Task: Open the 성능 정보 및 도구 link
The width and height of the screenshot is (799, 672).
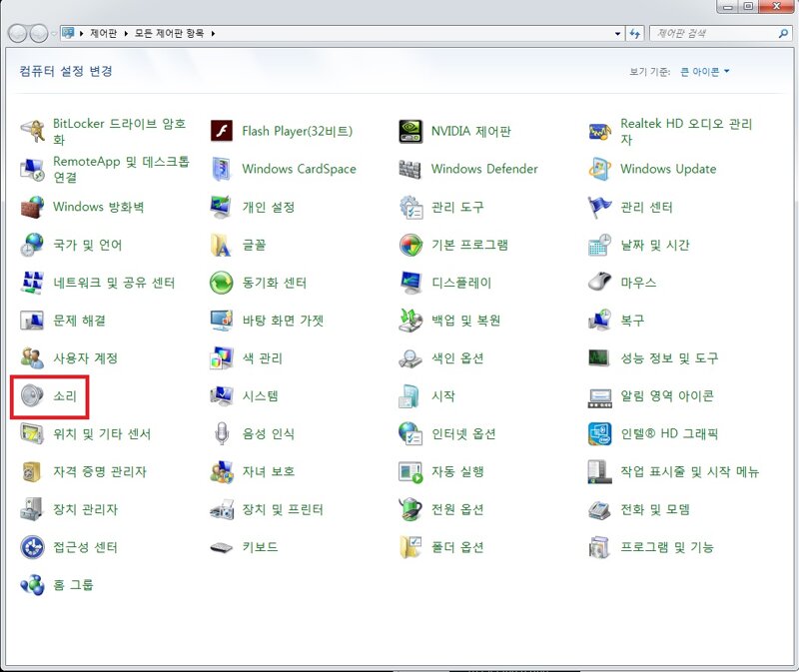Action: [669, 358]
